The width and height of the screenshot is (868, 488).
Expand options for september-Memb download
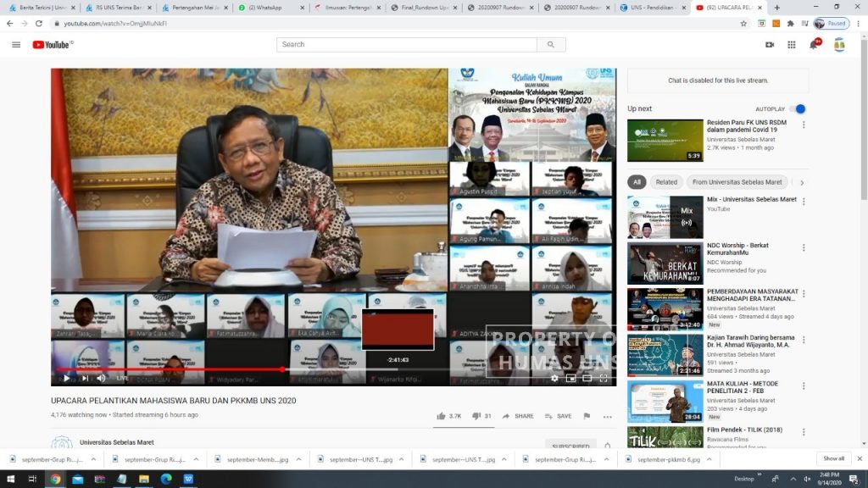pos(299,460)
